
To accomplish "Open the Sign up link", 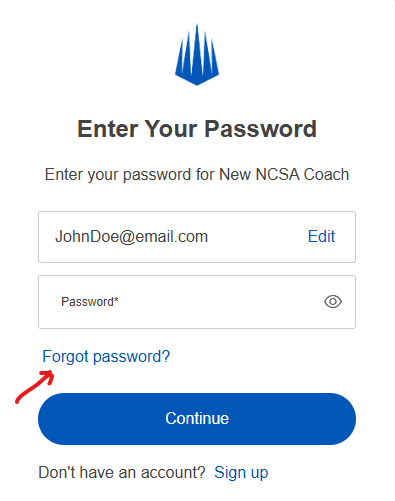I will point(241,473).
